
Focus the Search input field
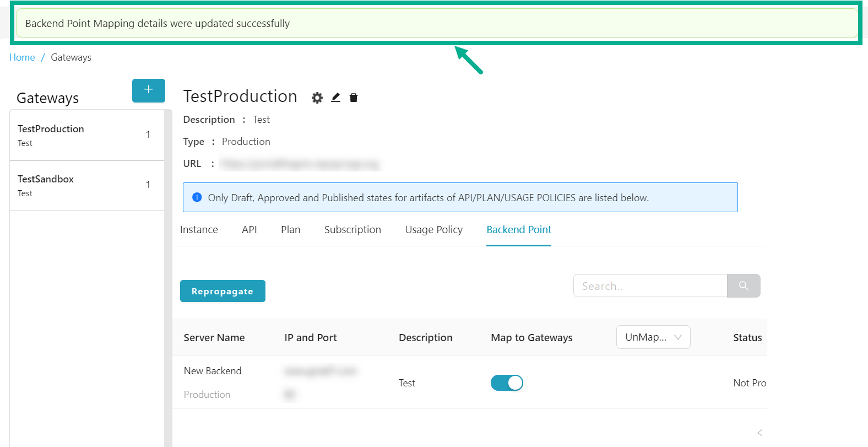click(x=650, y=286)
